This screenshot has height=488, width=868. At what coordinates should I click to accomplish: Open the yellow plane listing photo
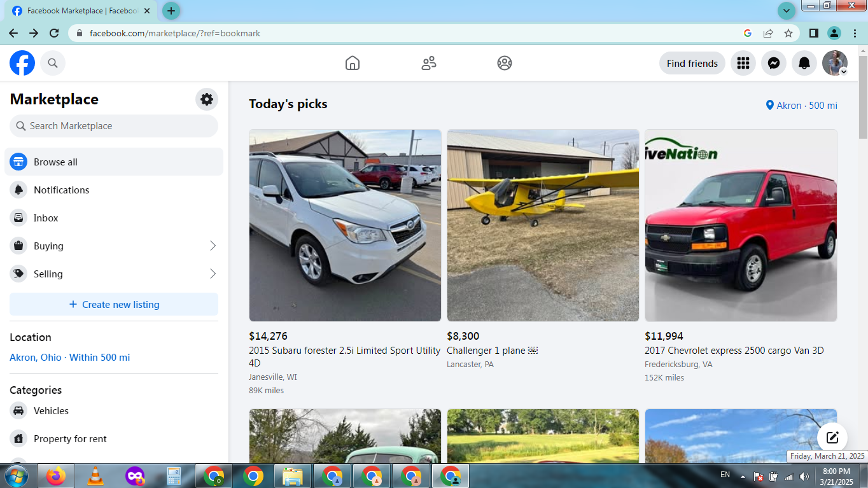(543, 225)
